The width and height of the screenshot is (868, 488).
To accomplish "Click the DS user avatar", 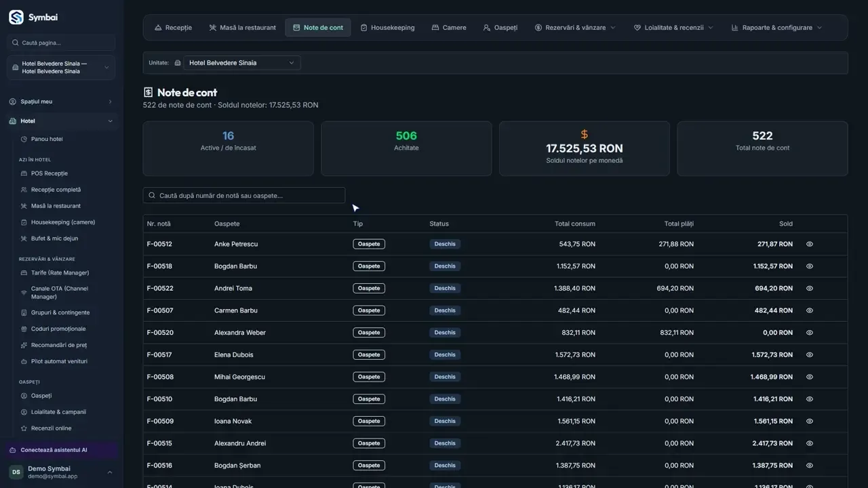I will pos(16,472).
